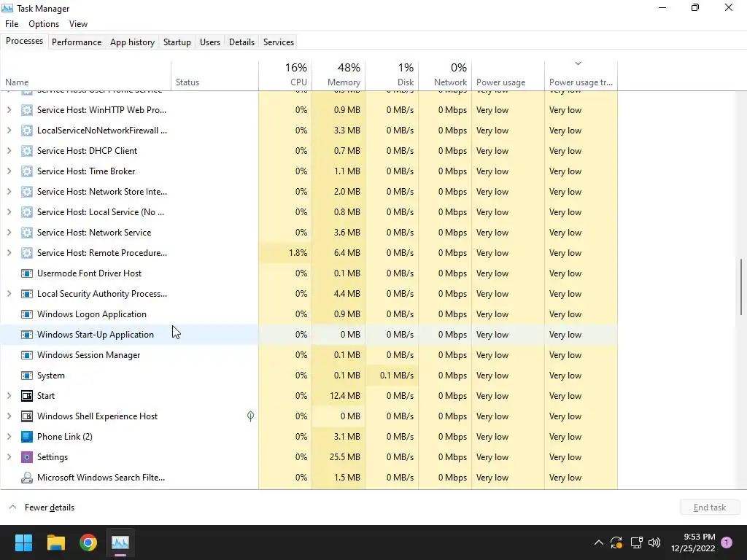Click the LocalServiceNoNetworkFirewall gear icon
Viewport: 747px width, 560px height.
tap(27, 131)
